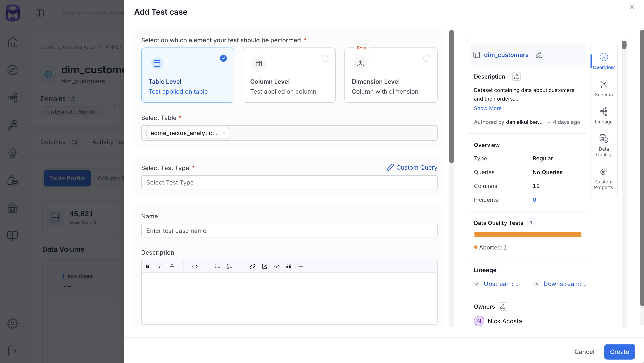
Task: Insert bullet list in description editor
Action: (218, 266)
